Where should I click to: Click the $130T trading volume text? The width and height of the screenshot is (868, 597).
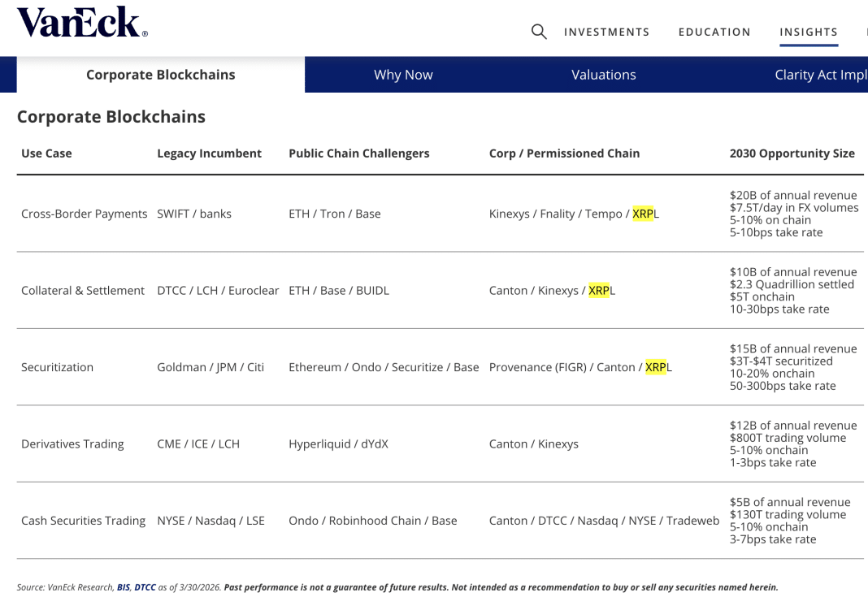pyautogui.click(x=788, y=515)
